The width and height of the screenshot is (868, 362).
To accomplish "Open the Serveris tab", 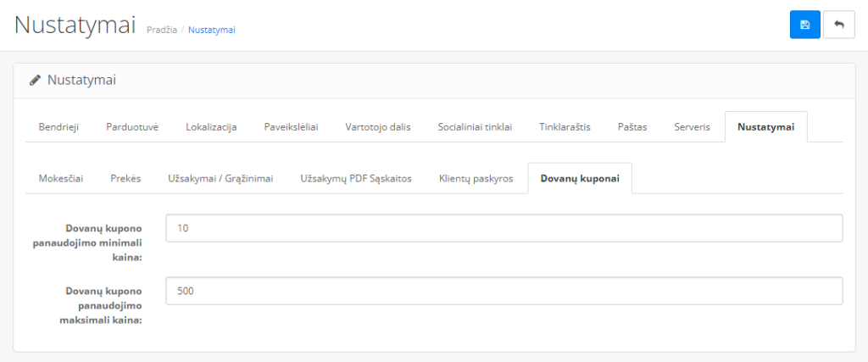I will point(692,127).
